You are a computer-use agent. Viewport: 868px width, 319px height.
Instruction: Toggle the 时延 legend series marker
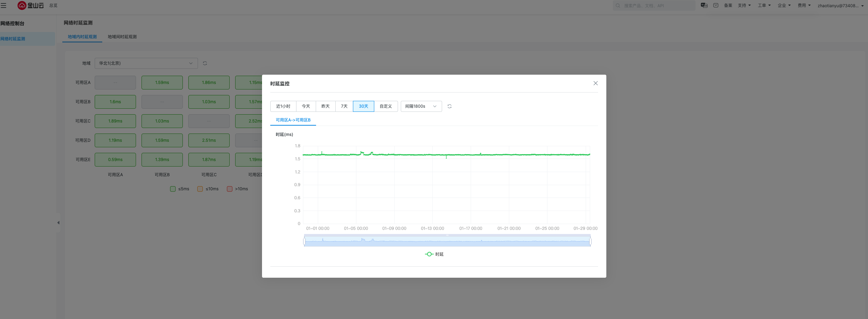click(429, 254)
